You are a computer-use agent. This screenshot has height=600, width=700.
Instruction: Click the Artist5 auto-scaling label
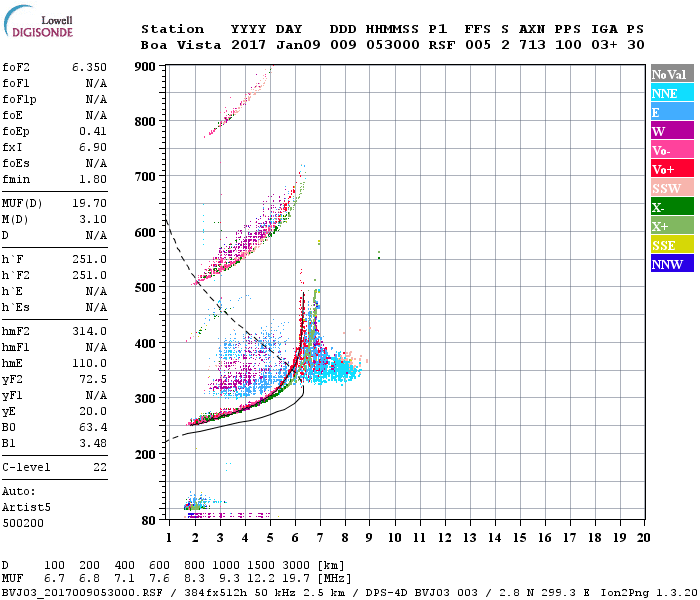tap(26, 508)
